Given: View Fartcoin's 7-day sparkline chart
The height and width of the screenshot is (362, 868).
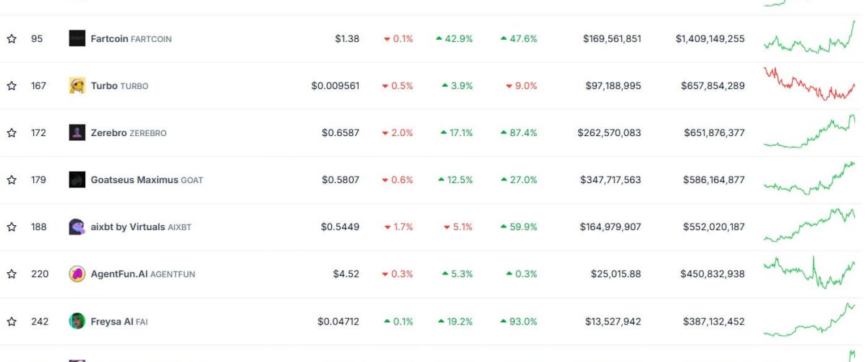Looking at the screenshot, I should pos(809,40).
